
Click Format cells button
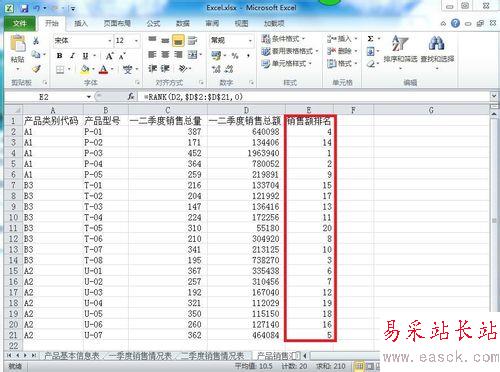(x=342, y=63)
